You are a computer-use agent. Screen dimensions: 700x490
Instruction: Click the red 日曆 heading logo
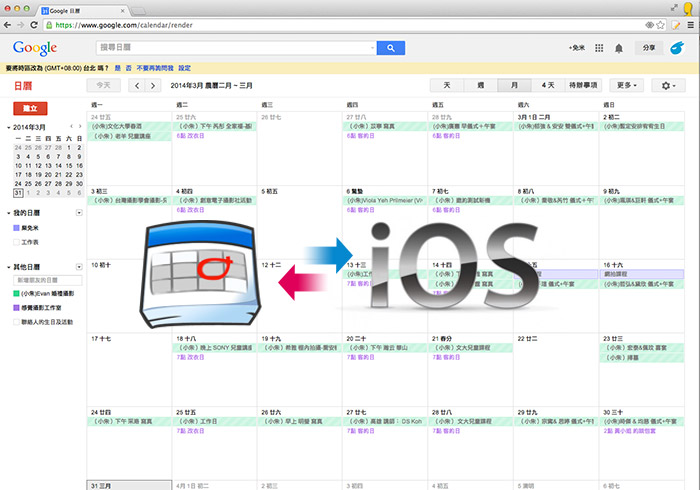click(23, 86)
